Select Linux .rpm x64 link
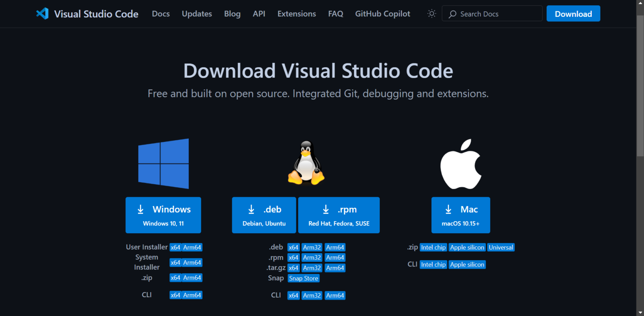Image resolution: width=644 pixels, height=316 pixels. (293, 258)
